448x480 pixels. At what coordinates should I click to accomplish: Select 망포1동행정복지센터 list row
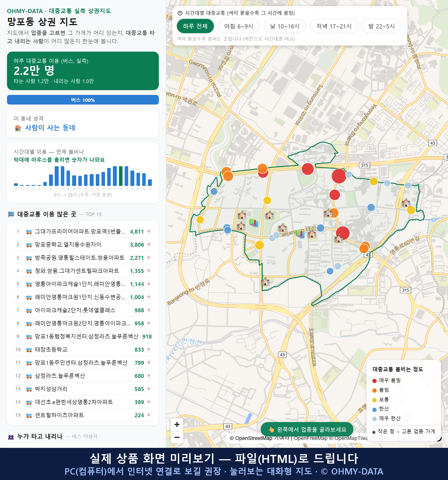point(83,337)
